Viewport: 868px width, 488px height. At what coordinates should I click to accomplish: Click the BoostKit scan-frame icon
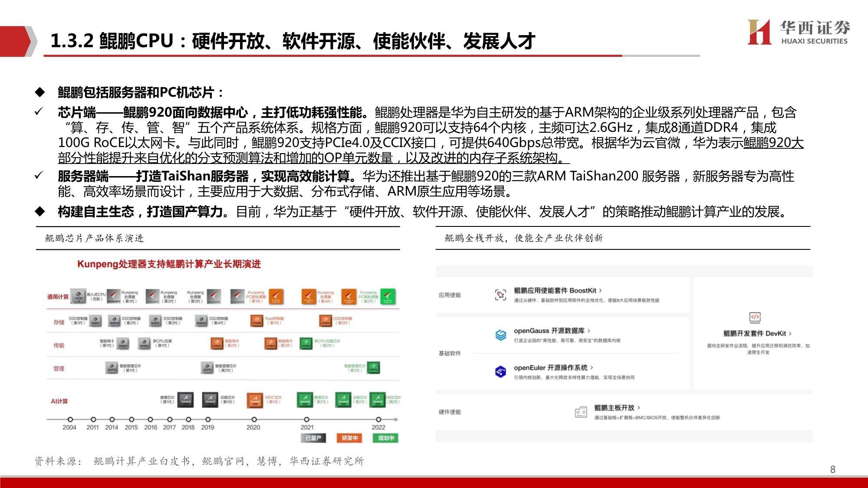[x=500, y=295]
